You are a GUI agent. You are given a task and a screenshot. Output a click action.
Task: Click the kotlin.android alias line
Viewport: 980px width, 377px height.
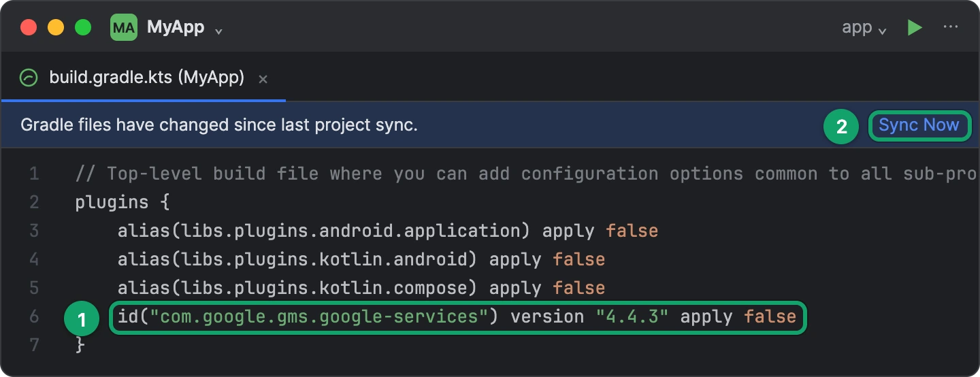click(x=361, y=259)
